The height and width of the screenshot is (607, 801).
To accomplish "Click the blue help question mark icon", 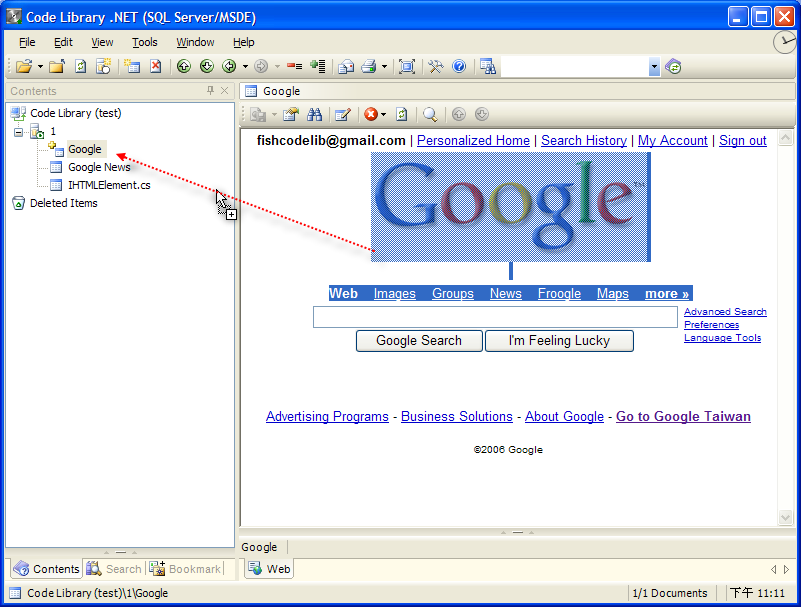I will pos(459,66).
